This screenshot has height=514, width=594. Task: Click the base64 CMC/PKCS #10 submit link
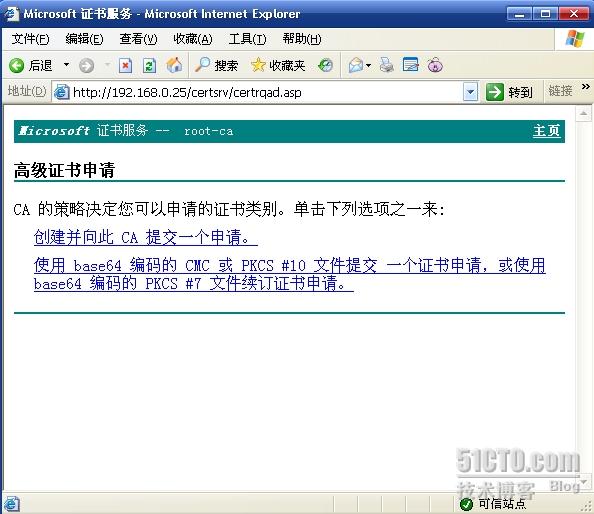(289, 274)
